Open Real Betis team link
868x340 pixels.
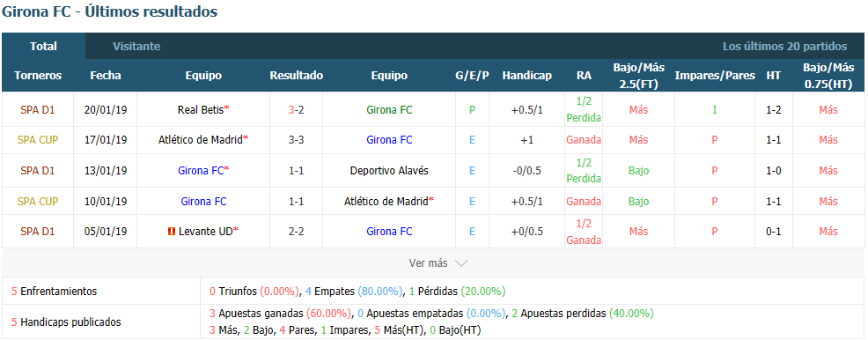[x=201, y=109]
